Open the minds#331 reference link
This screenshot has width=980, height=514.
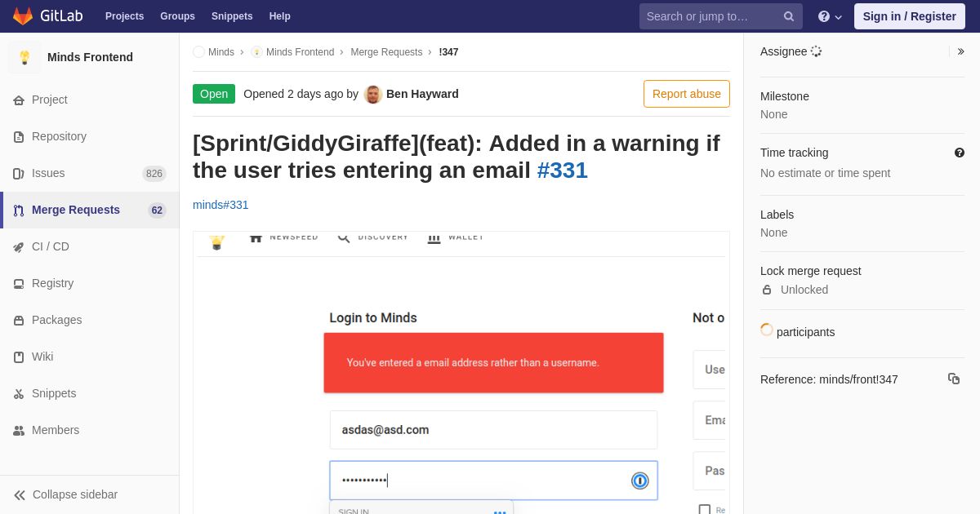tap(220, 205)
